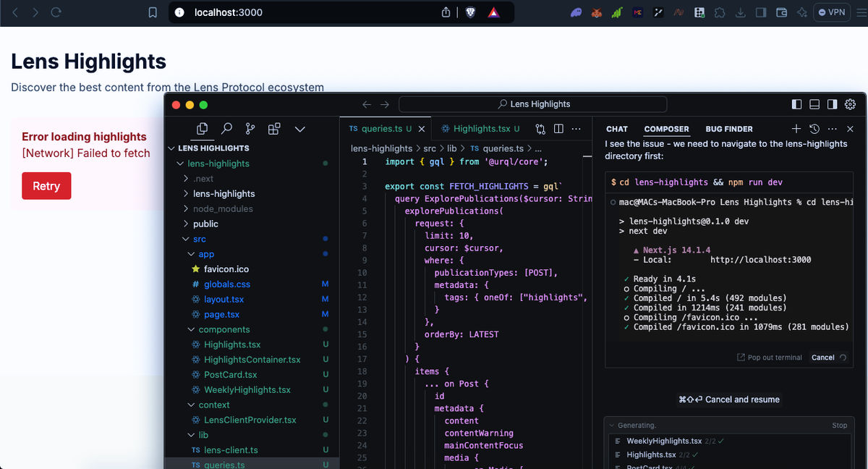Open HighlightsContainer.tsx in the explorer
This screenshot has width=868, height=469.
(250, 360)
